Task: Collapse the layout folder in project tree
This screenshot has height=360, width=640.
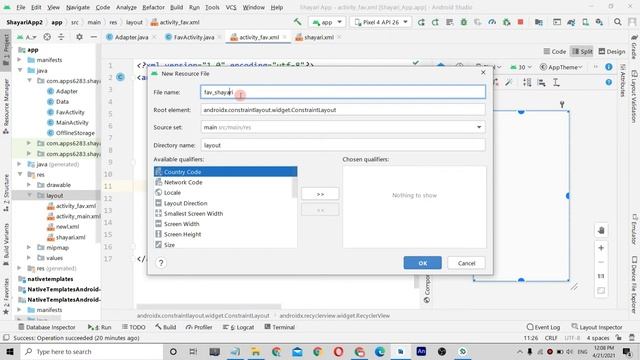Action: click(x=29, y=196)
